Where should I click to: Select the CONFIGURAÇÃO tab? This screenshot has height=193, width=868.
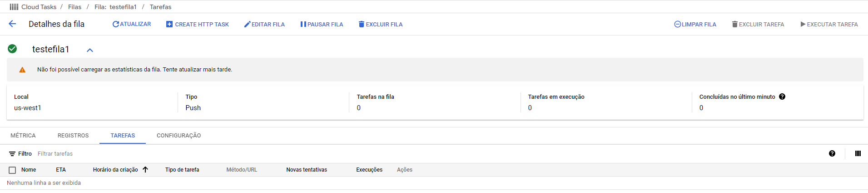pos(179,136)
